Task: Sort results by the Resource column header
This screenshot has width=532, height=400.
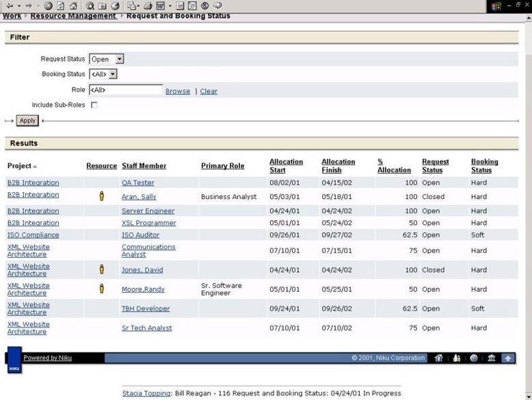Action: 101,166
